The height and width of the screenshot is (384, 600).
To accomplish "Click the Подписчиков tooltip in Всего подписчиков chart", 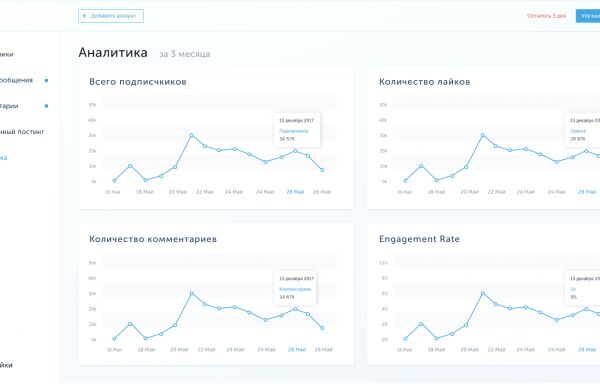I will coord(297,130).
